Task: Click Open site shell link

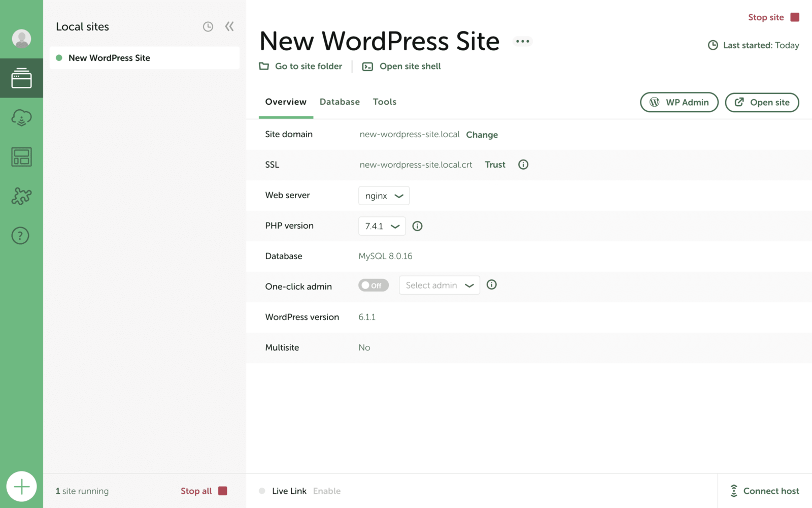Action: 410,66
